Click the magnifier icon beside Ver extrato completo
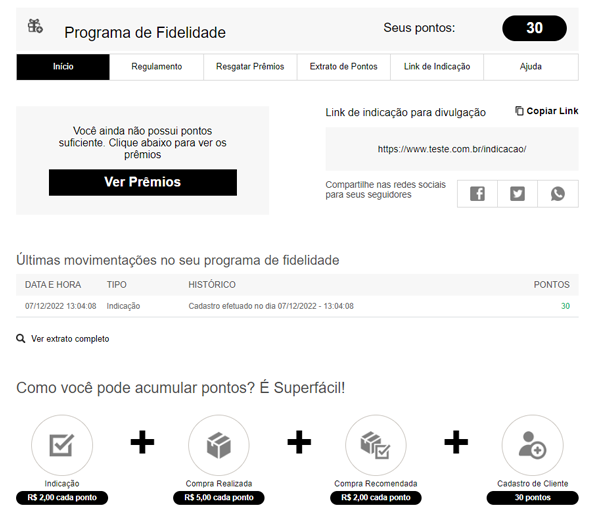The image size is (600, 517). tap(21, 339)
